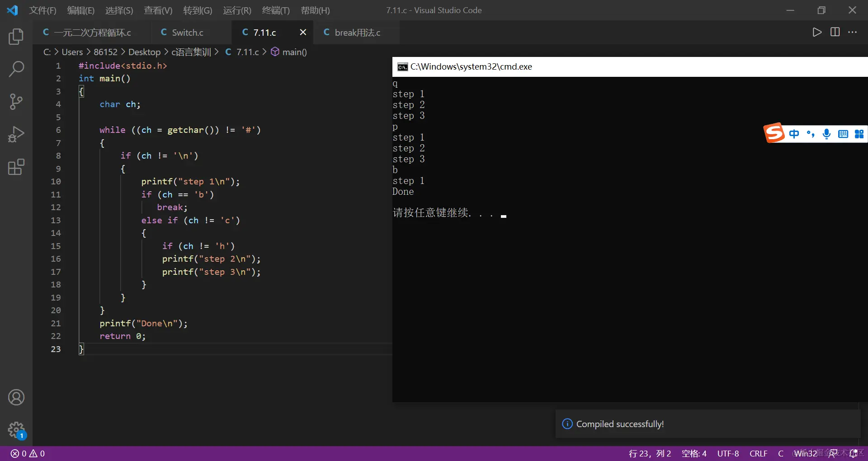Go to line/column via 行 23, 列 2

pyautogui.click(x=650, y=453)
